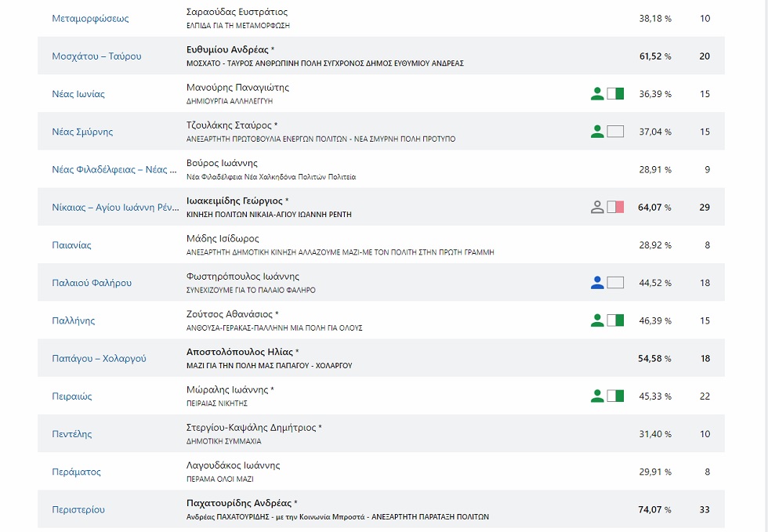768x532 pixels.
Task: Open the Παπάγου – Χολαργού municipality link
Action: (x=99, y=359)
